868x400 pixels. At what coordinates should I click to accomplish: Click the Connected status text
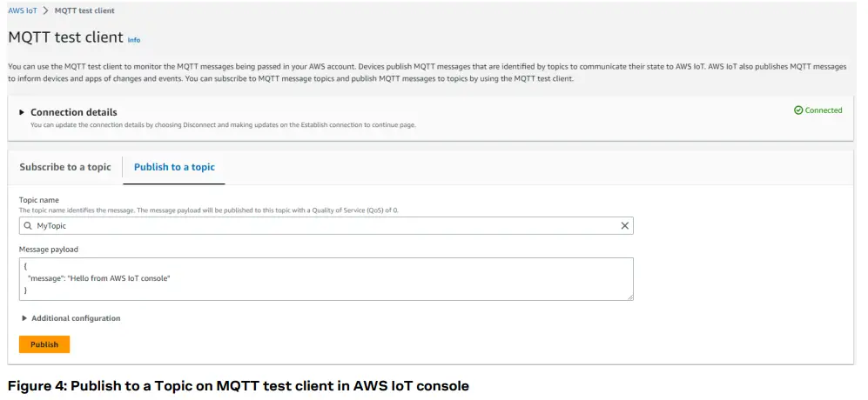tap(824, 110)
